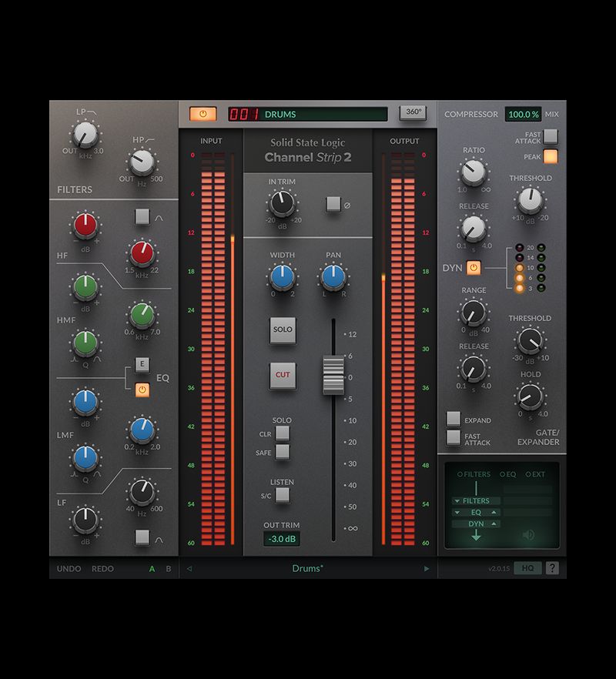The image size is (616, 679).
Task: Open the 360° link button
Action: [x=413, y=112]
